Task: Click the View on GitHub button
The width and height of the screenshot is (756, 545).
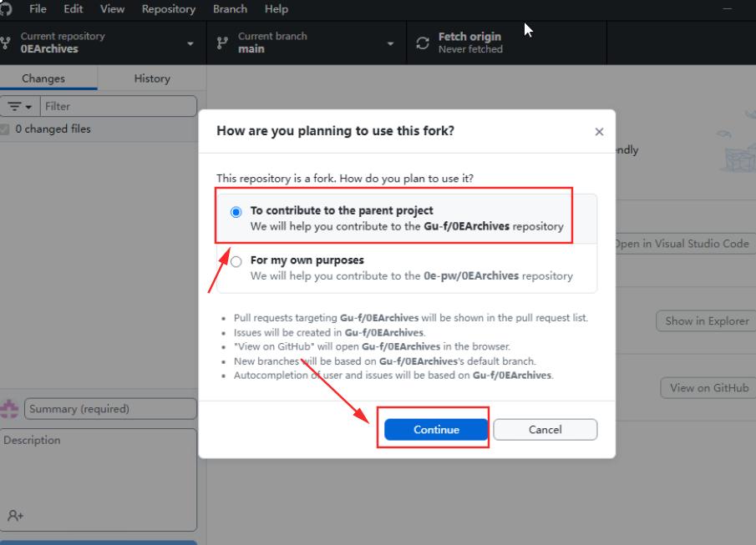Action: click(708, 388)
